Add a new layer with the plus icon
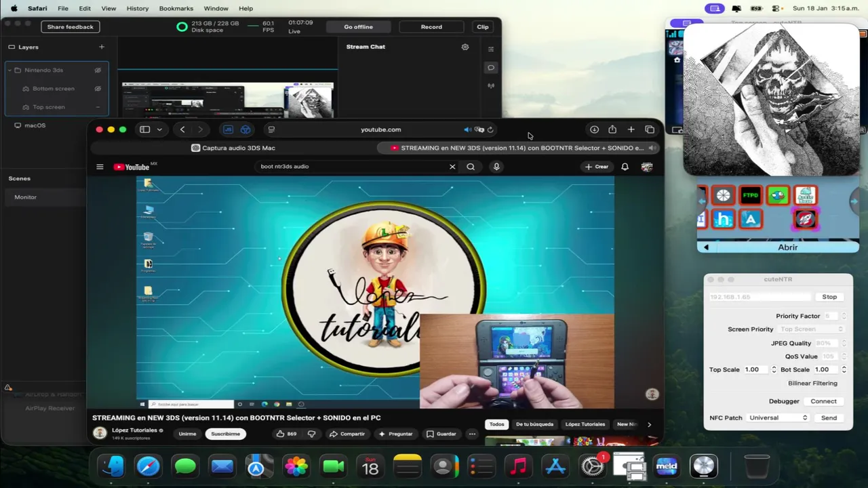Viewport: 868px width, 488px height. point(102,47)
